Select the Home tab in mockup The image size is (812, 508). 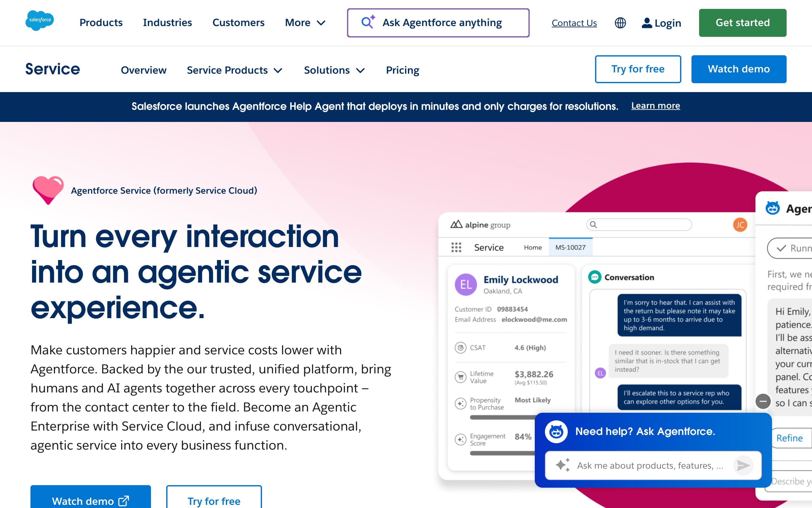click(533, 247)
